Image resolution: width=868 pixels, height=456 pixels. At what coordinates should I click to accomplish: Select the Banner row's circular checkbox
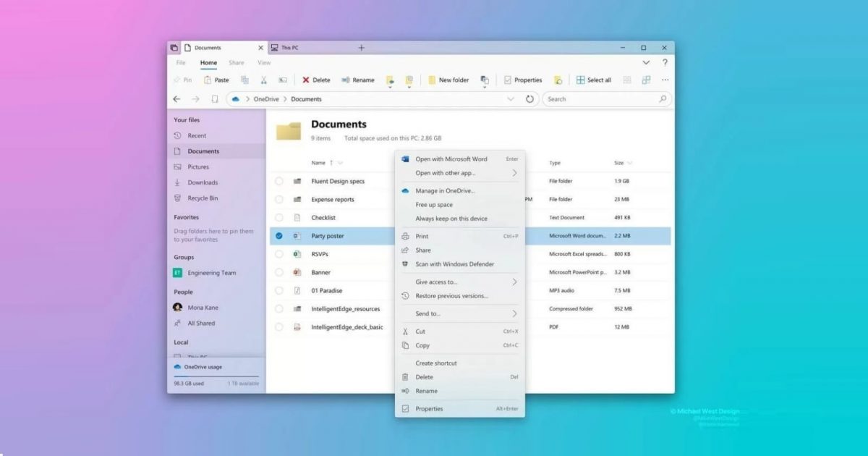click(278, 273)
